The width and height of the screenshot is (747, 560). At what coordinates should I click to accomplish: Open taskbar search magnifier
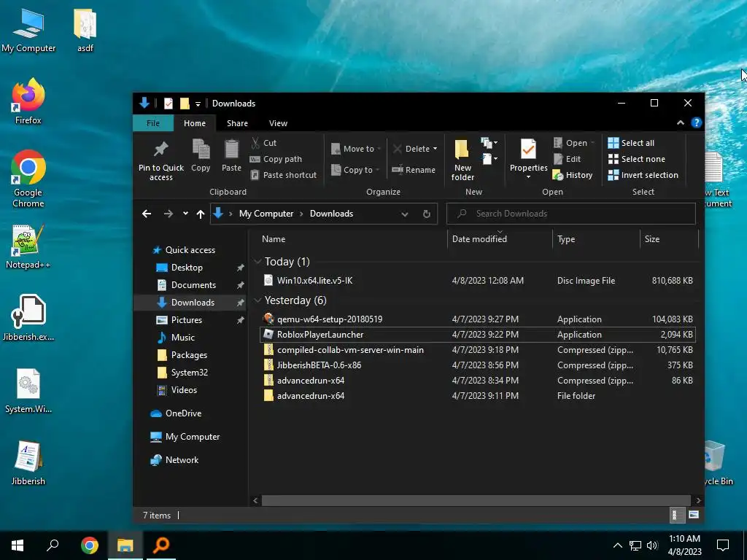pos(53,545)
